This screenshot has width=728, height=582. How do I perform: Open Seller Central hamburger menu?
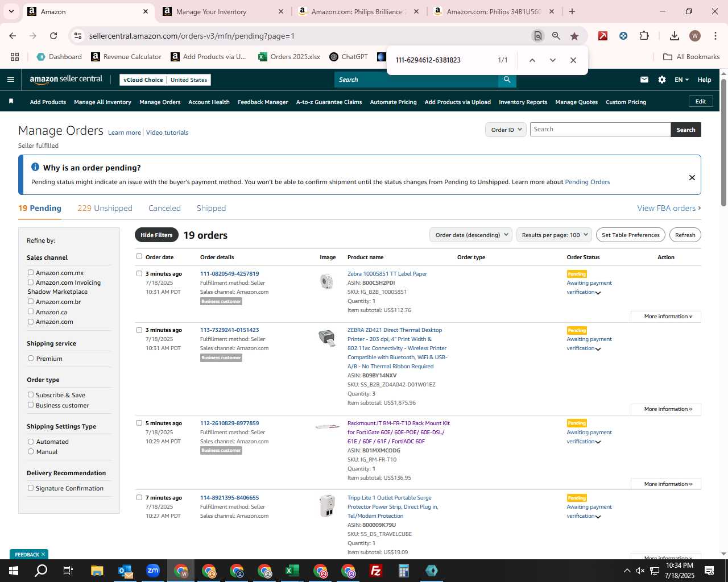tap(11, 80)
